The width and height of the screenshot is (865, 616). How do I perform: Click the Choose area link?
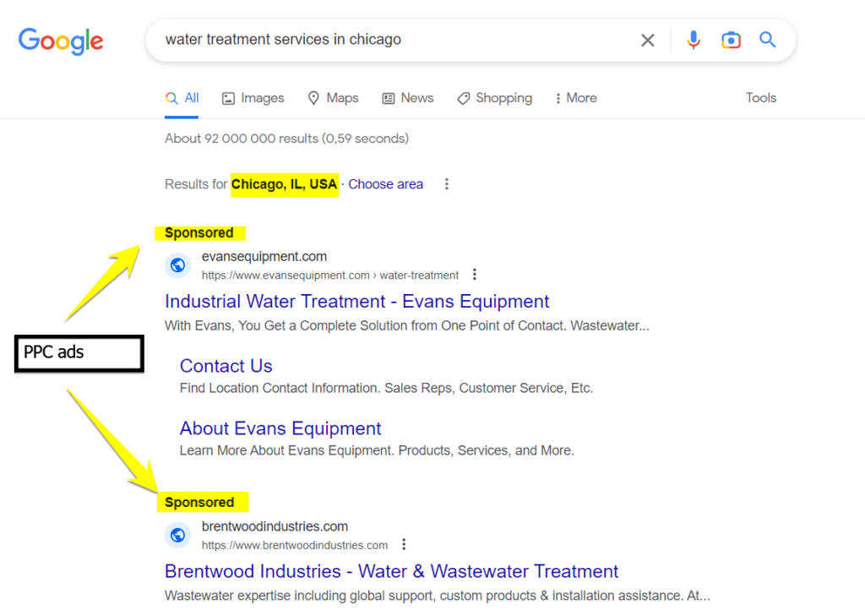pos(385,184)
